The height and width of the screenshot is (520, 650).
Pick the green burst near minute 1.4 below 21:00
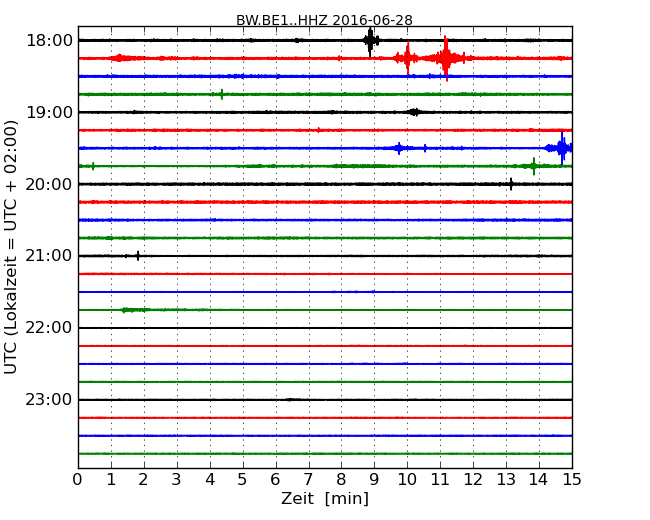pyautogui.click(x=133, y=310)
